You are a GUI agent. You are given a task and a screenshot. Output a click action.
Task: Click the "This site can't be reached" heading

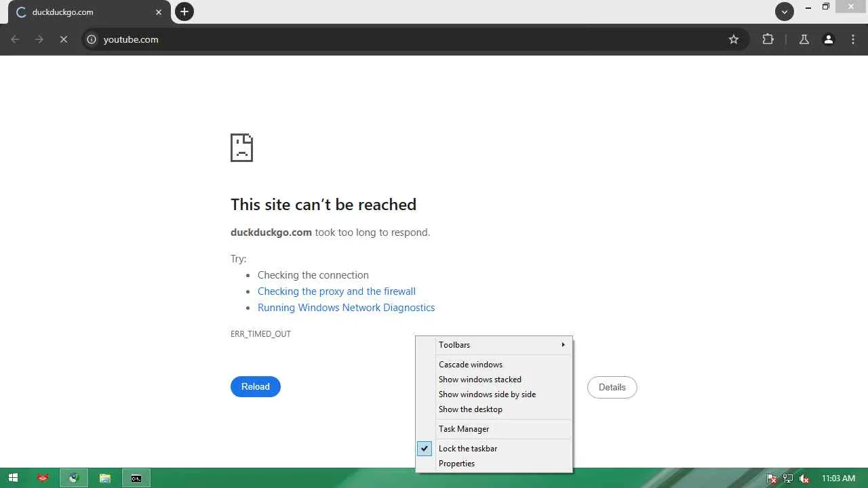point(323,205)
